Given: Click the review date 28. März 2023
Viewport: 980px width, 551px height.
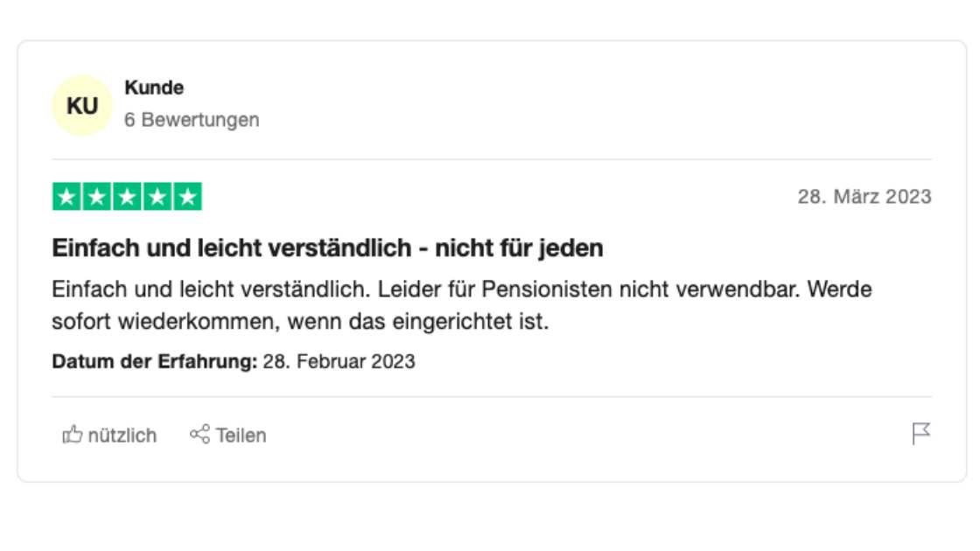Looking at the screenshot, I should pos(864,197).
